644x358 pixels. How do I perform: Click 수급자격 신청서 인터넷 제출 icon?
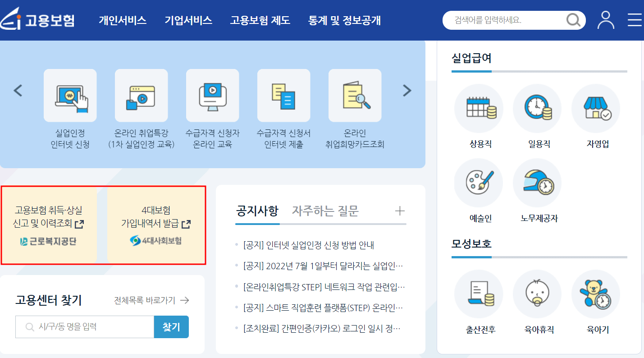(284, 95)
